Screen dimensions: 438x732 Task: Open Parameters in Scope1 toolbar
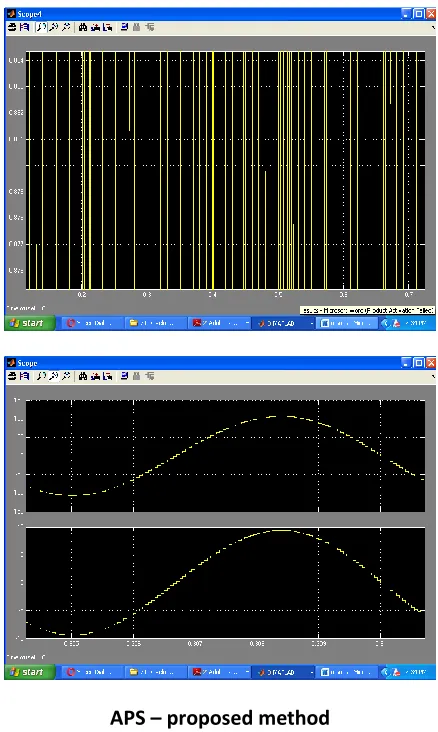coord(24,27)
